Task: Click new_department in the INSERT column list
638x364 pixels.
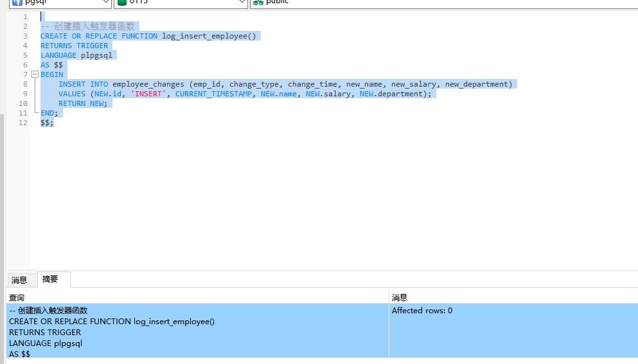Action: [476, 84]
